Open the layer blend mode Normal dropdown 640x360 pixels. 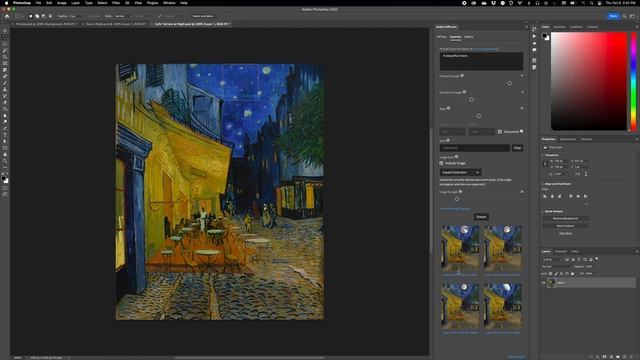coord(557,267)
